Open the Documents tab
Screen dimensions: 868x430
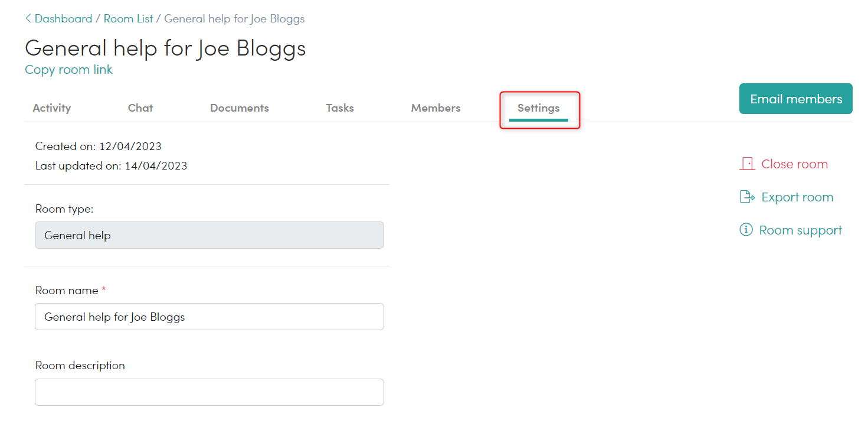[x=240, y=108]
